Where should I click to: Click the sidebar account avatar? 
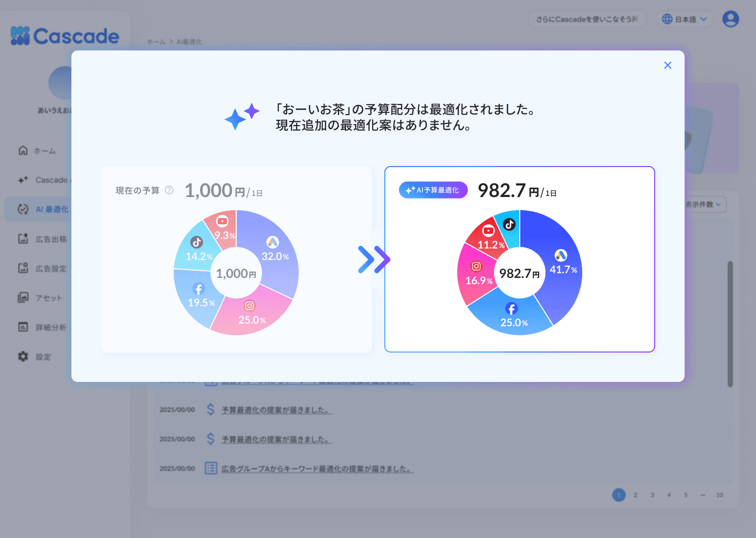[60, 83]
